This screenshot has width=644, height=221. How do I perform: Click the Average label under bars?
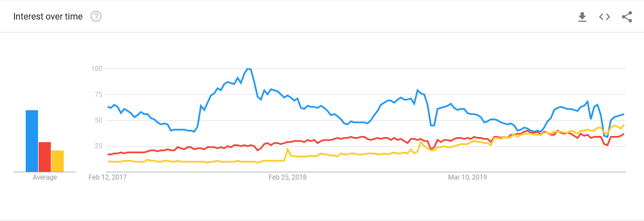(x=45, y=177)
